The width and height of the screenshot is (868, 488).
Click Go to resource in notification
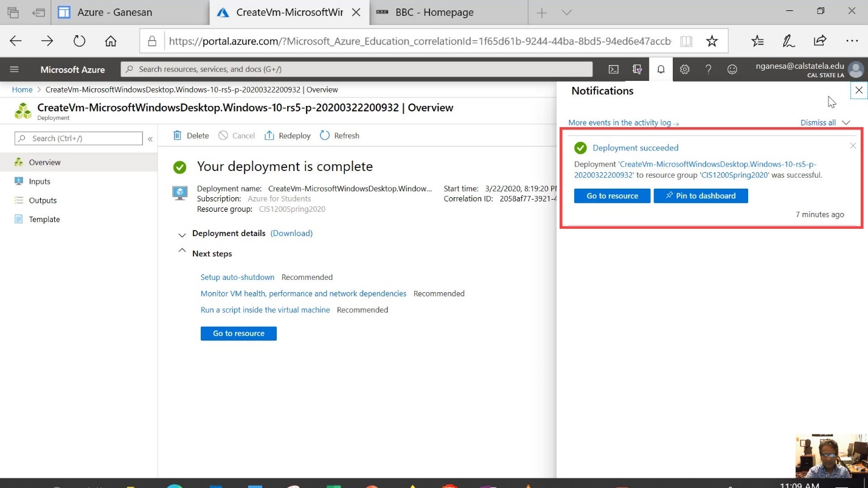coord(612,196)
